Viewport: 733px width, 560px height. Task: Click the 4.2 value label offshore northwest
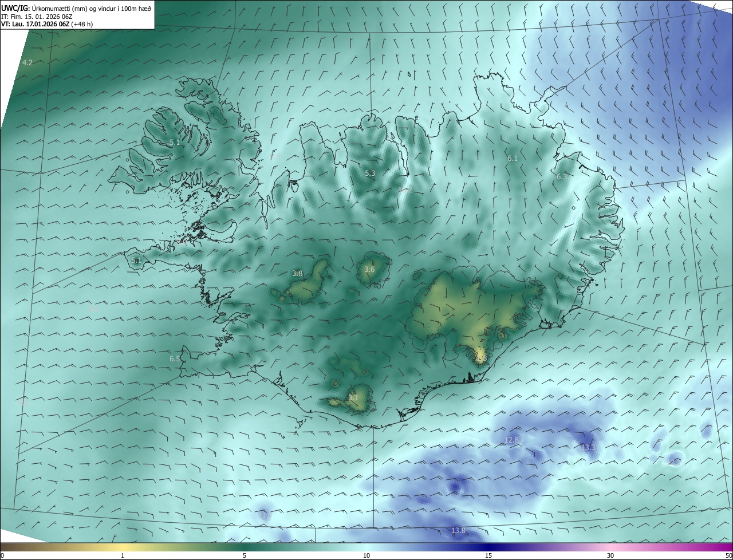click(x=27, y=62)
